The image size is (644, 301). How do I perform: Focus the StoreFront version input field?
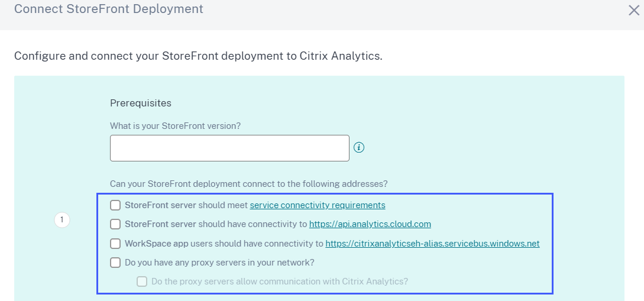(229, 148)
